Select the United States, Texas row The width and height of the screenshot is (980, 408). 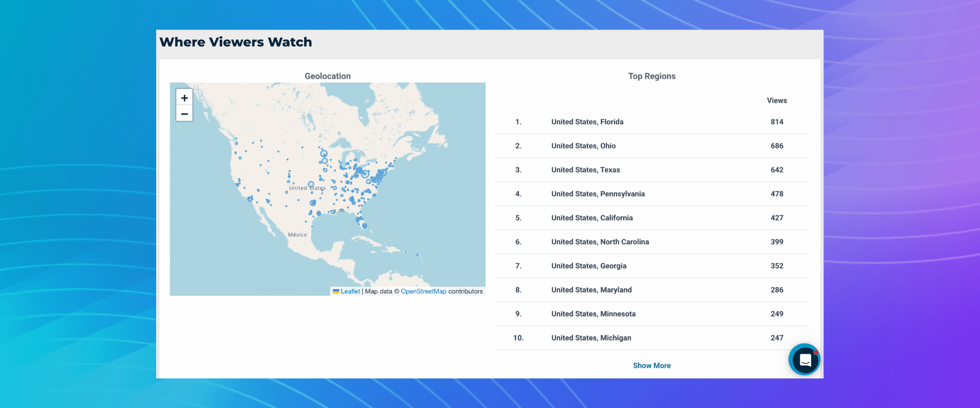tap(652, 170)
